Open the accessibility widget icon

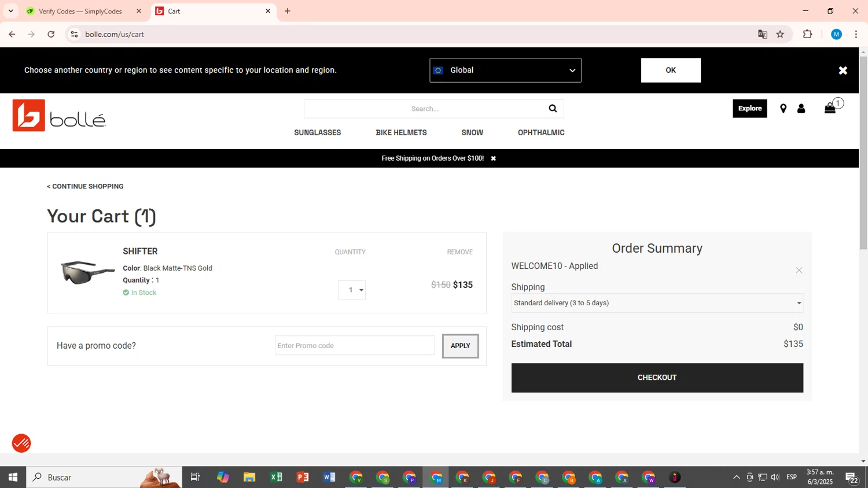(x=21, y=443)
